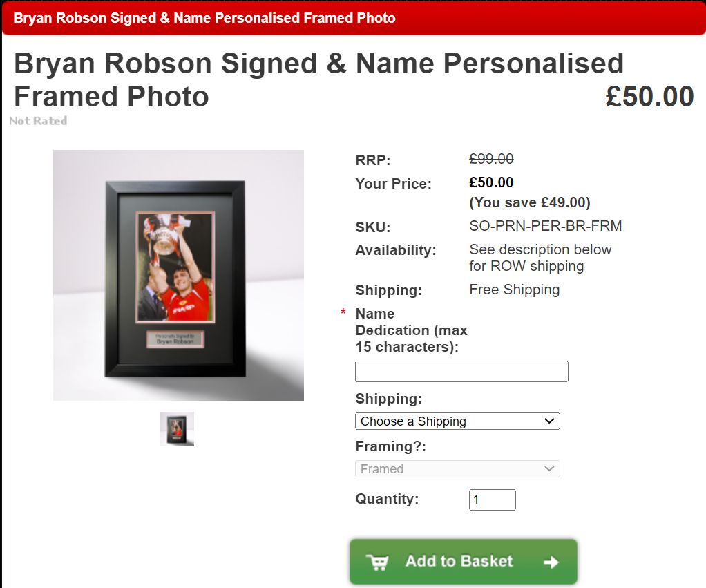
Task: Enlarge the main framed photo image
Action: coord(178,275)
